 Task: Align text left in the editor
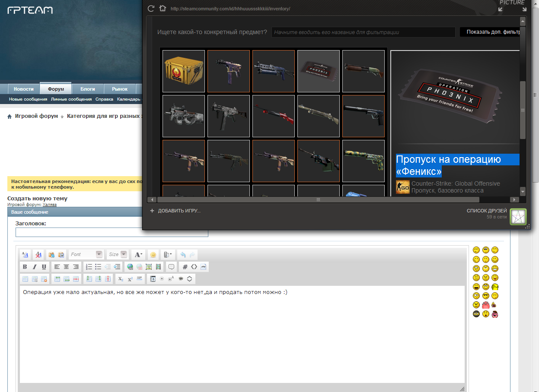57,267
